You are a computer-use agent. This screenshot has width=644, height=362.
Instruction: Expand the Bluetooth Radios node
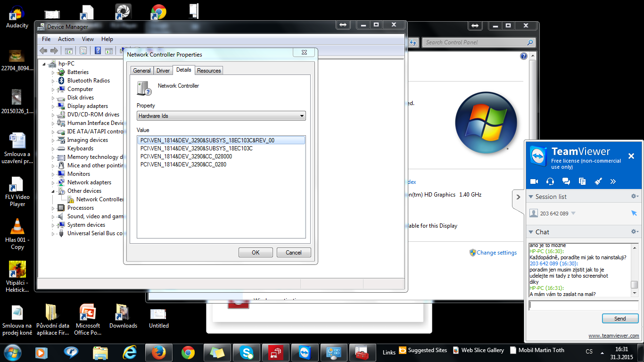(53, 81)
